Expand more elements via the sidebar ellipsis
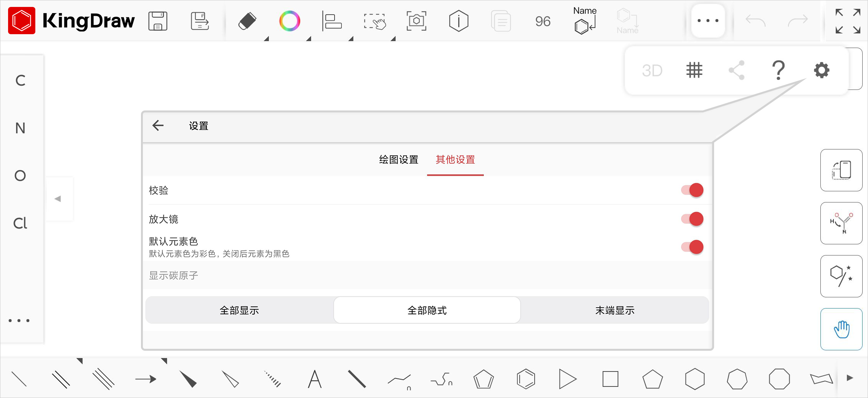Viewport: 868px width, 398px height. click(x=20, y=320)
